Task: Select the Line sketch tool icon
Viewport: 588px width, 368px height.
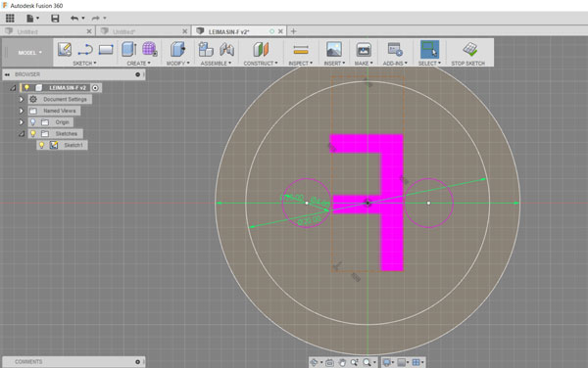Action: pyautogui.click(x=85, y=49)
